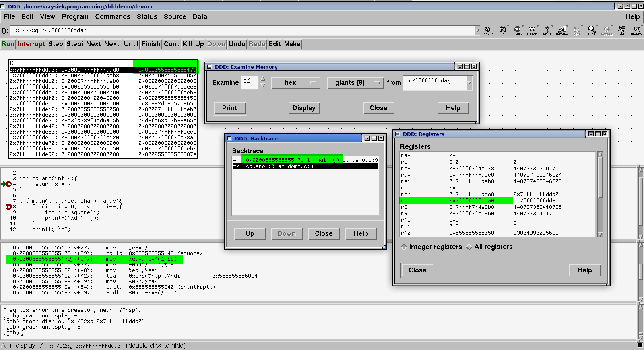Image resolution: width=644 pixels, height=350 pixels.
Task: Click the Print question-mark toolbar icon
Action: [x=547, y=31]
